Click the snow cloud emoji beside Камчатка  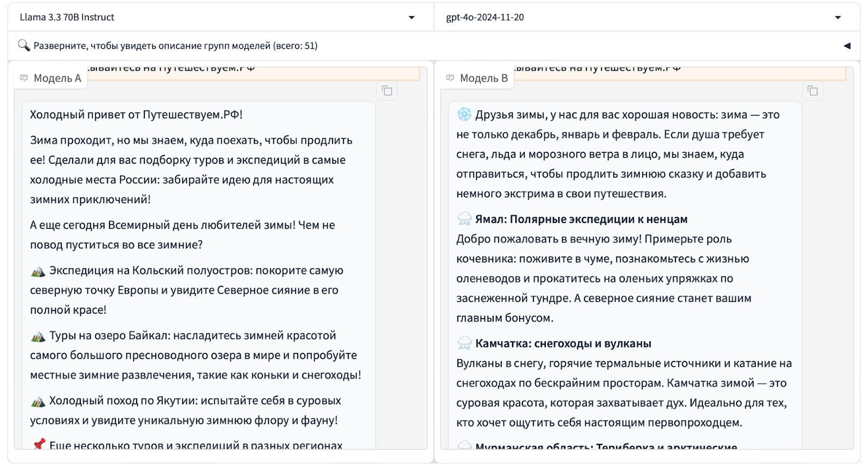coord(464,343)
